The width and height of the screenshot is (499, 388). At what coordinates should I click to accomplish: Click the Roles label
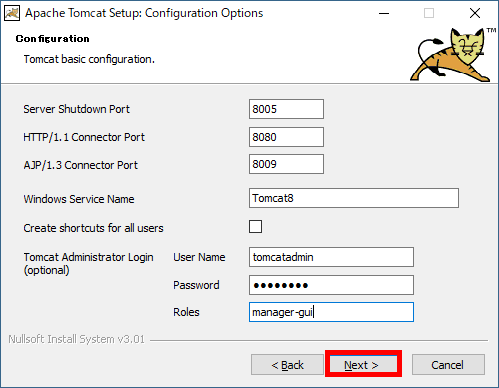point(186,312)
